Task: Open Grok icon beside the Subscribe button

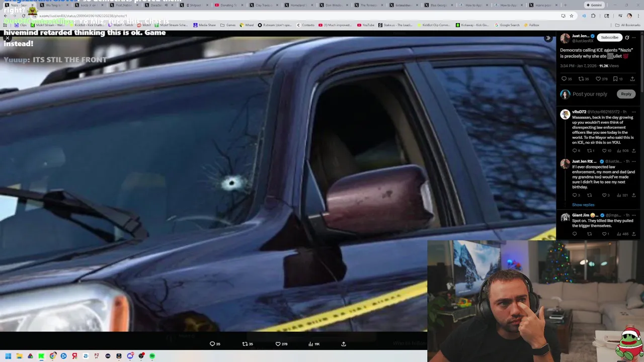Action: pos(627,37)
